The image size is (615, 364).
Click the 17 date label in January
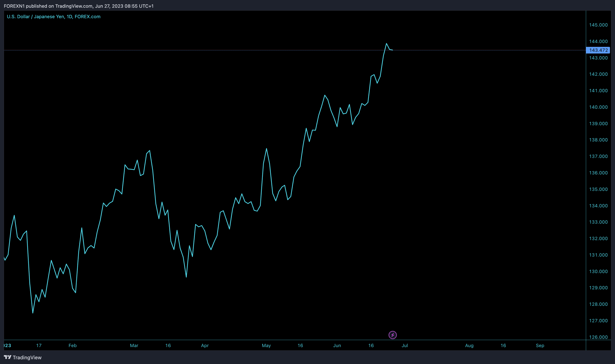click(x=39, y=345)
